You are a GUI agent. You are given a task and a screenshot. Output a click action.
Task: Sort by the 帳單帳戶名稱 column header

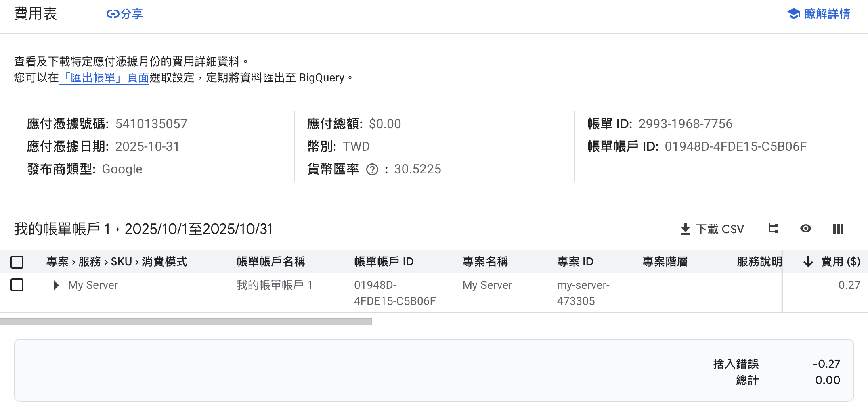[x=270, y=262]
